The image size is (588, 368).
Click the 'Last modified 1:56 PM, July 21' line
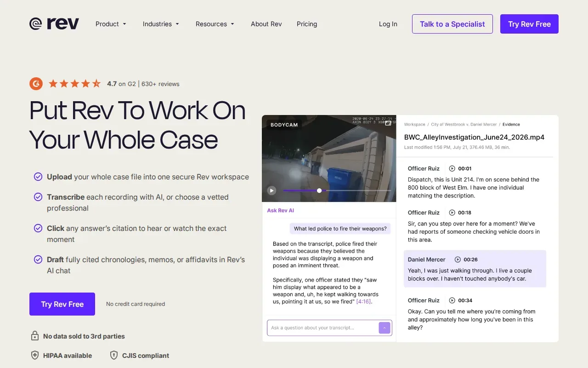[457, 147]
